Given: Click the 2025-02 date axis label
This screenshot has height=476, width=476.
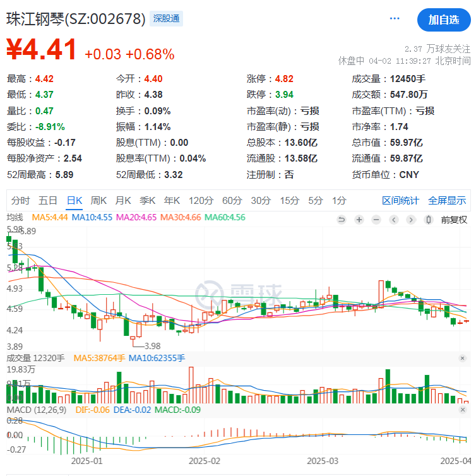Looking at the screenshot, I should [x=205, y=461].
